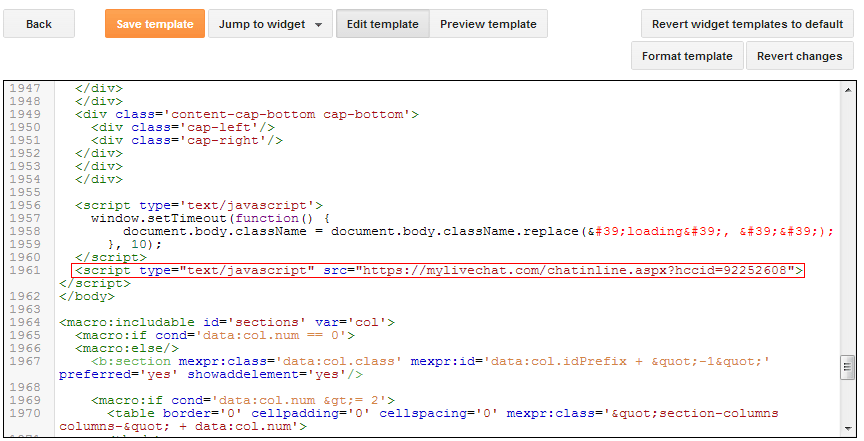Place cursor on the window.setTimeout line

210,218
